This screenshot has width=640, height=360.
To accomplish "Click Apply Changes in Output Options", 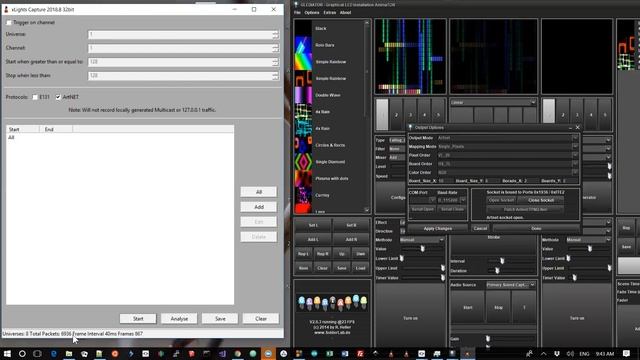I will (438, 229).
